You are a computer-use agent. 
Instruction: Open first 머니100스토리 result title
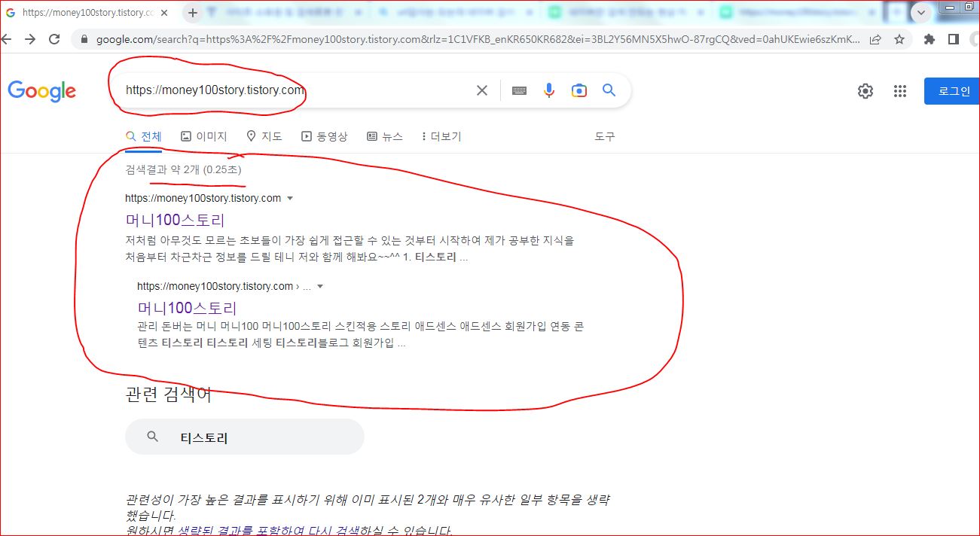pyautogui.click(x=175, y=221)
